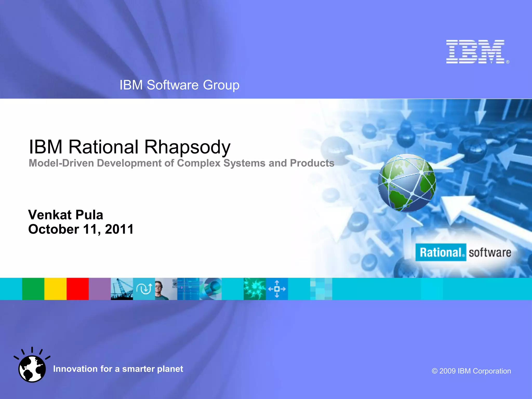This screenshot has height=399, width=532.
Task: Click the four-direction arrows square icon
Action: click(277, 289)
